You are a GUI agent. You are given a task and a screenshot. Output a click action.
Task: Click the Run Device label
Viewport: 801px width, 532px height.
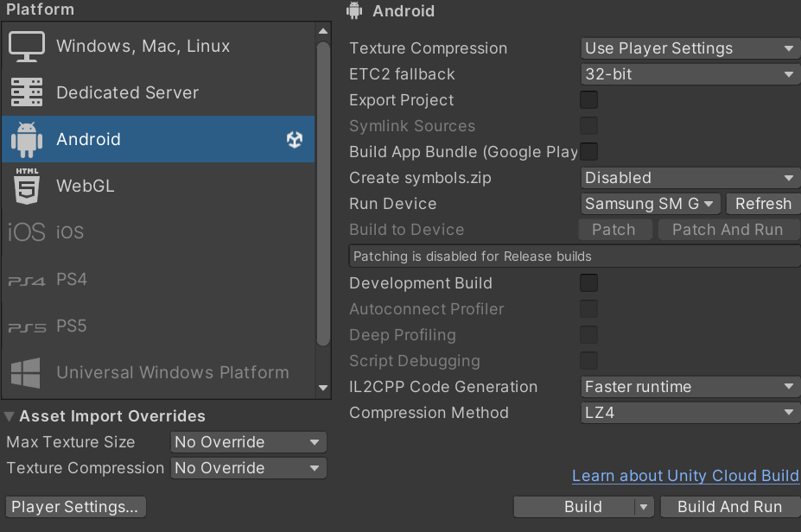(393, 204)
